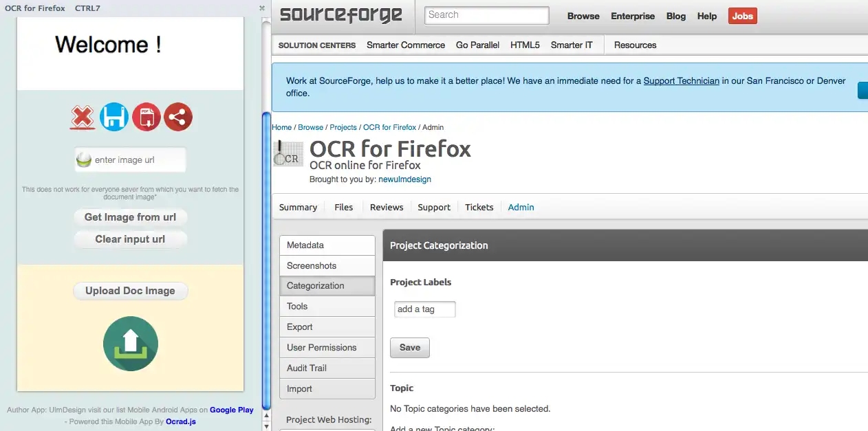Switch to the Summary tab
Viewport: 868px width, 431px height.
299,207
